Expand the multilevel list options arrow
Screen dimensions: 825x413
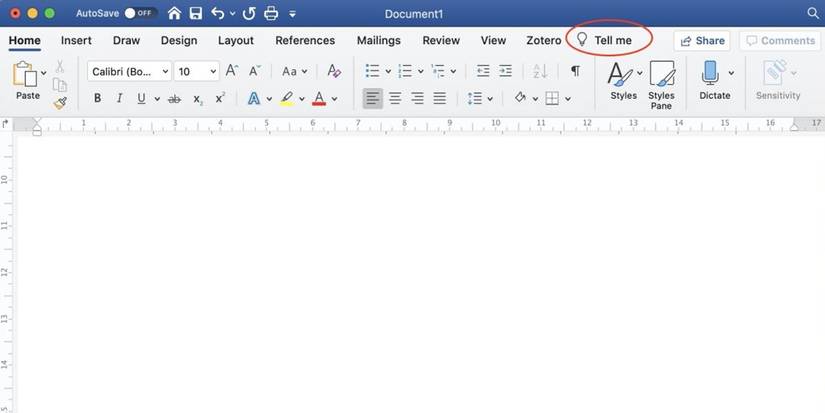pos(453,72)
